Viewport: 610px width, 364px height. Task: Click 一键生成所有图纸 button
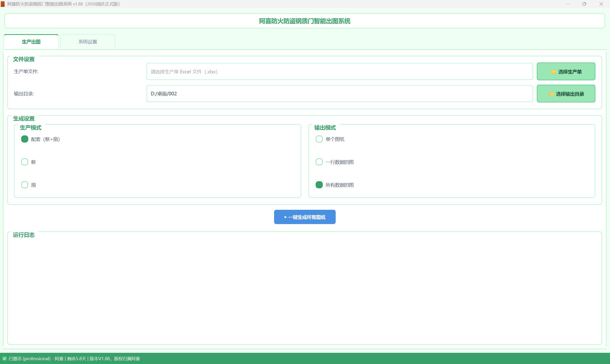305,217
